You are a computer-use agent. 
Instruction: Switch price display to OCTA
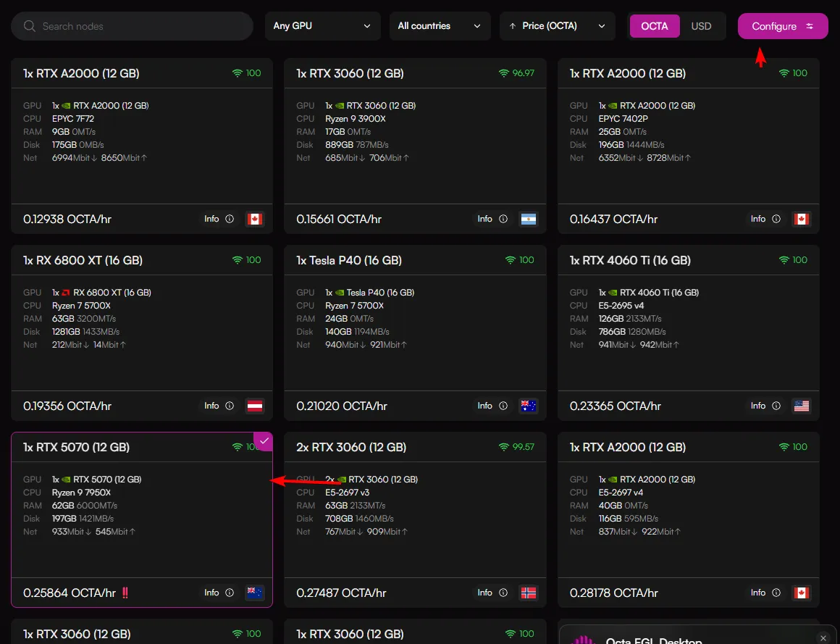coord(654,26)
